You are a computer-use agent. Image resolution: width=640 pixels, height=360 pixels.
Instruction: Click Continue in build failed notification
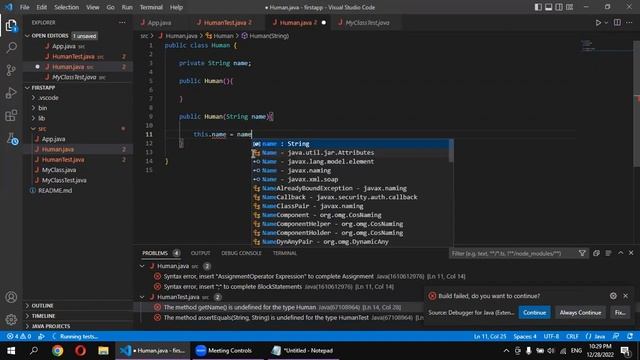[x=534, y=313]
